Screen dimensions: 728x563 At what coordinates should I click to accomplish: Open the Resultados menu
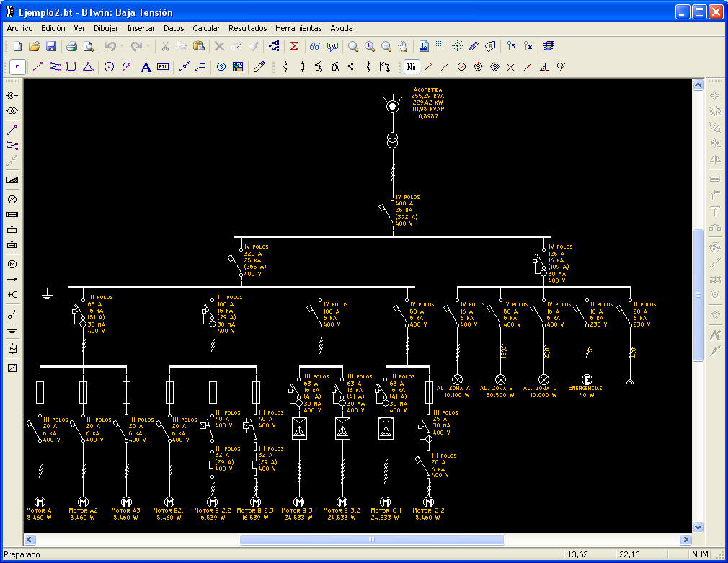[247, 28]
